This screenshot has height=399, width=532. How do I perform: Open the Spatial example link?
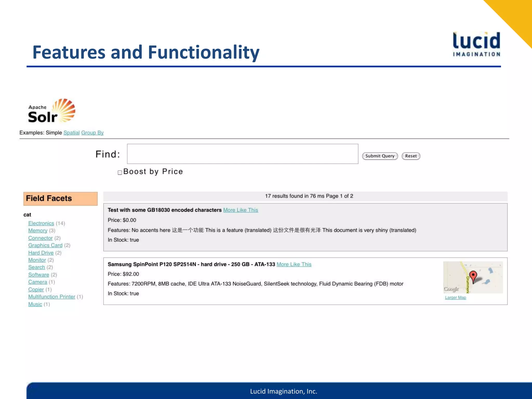(71, 133)
